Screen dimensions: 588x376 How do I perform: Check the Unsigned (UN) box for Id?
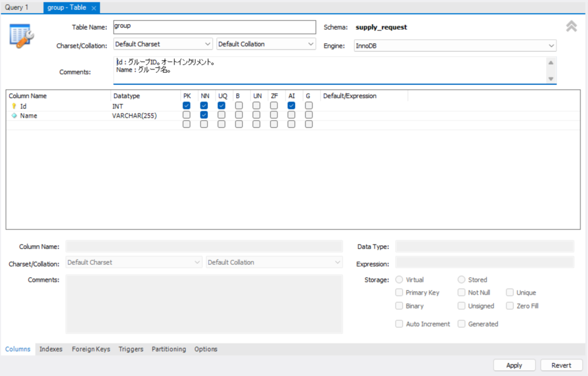257,106
